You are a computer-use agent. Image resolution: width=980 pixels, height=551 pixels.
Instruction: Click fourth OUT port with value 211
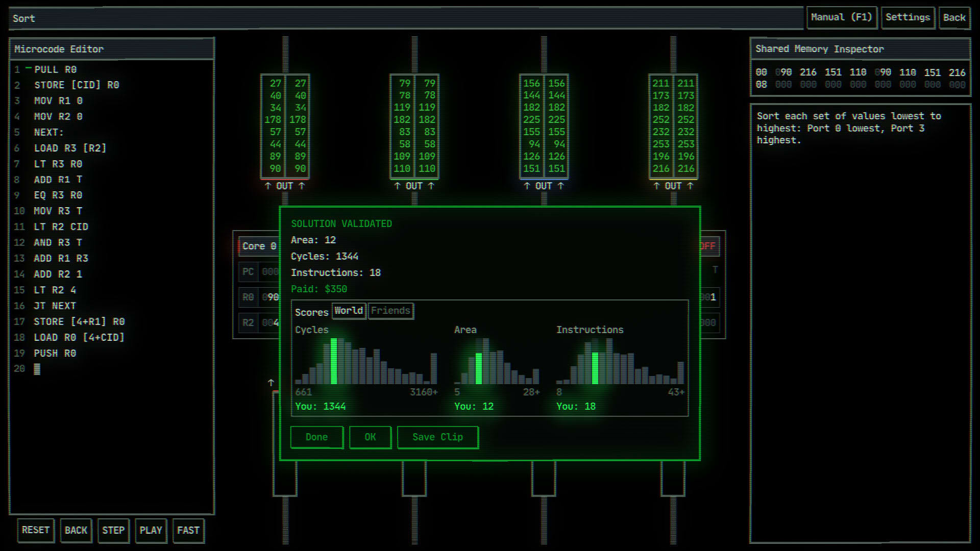(x=673, y=126)
